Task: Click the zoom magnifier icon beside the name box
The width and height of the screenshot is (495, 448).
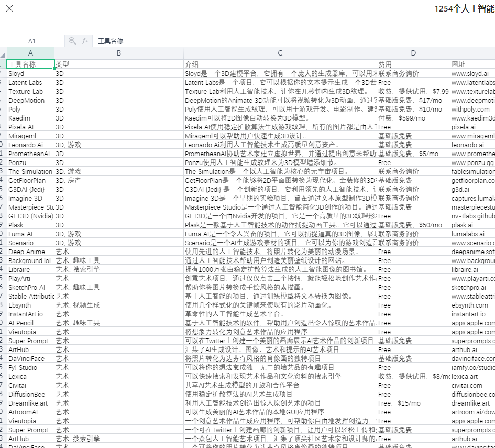Action: (x=72, y=41)
